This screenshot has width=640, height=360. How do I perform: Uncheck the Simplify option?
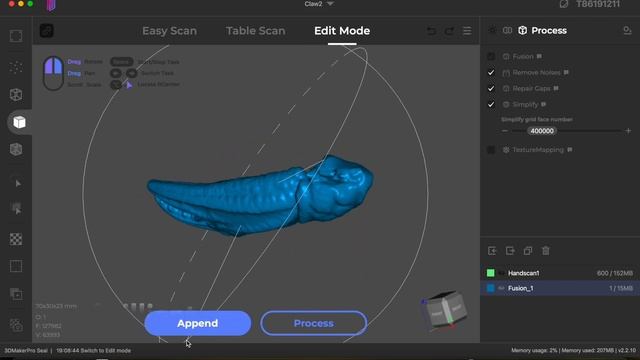tap(491, 104)
